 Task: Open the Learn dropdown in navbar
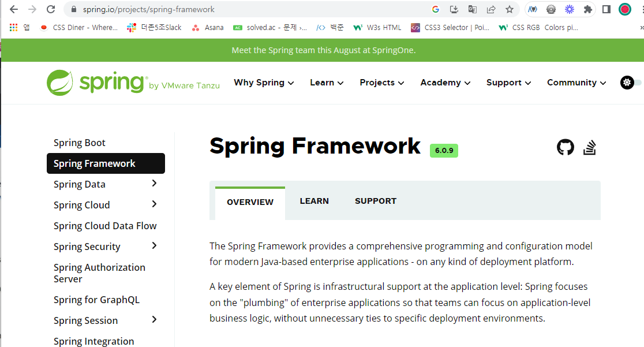tap(327, 83)
